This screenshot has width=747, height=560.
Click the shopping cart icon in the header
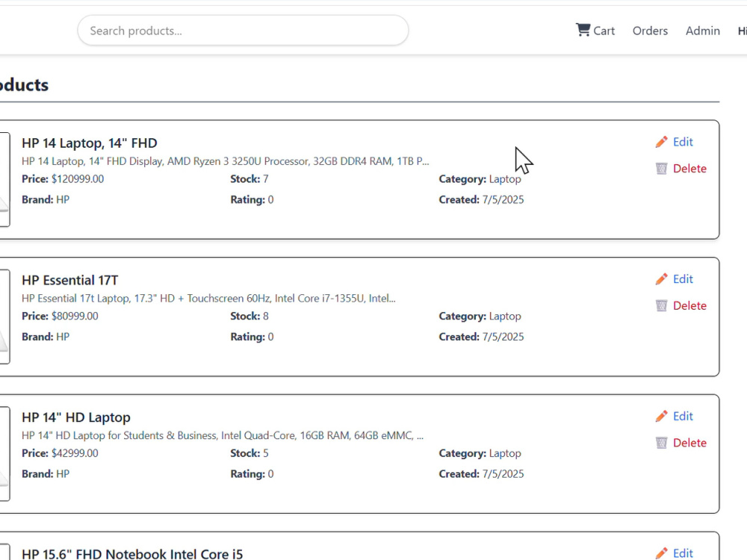pos(583,30)
